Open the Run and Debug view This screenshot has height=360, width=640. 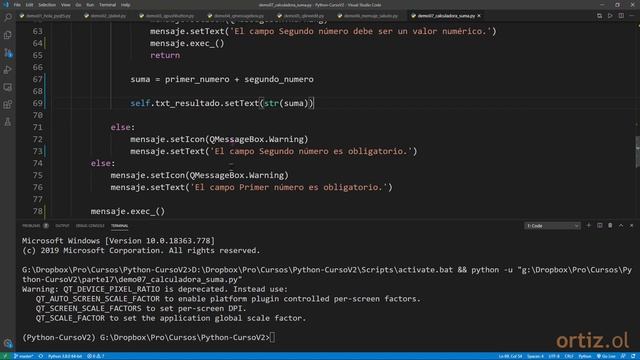pyautogui.click(x=8, y=70)
